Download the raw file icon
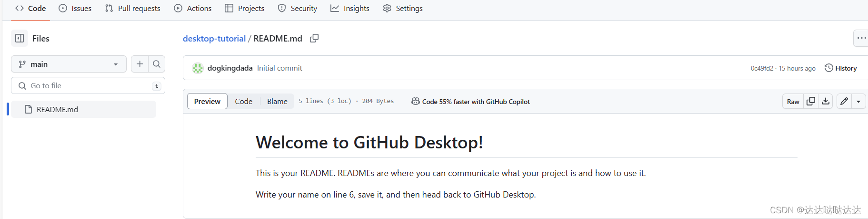Viewport: 868px width, 219px height. click(826, 102)
